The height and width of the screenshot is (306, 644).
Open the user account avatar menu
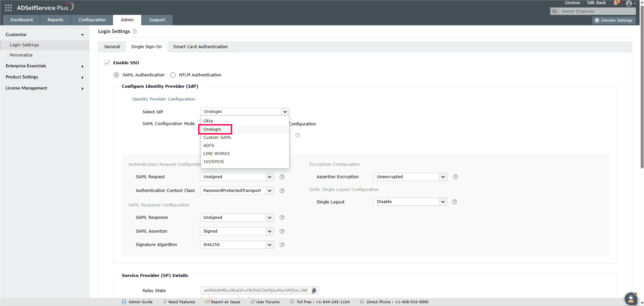629,3
